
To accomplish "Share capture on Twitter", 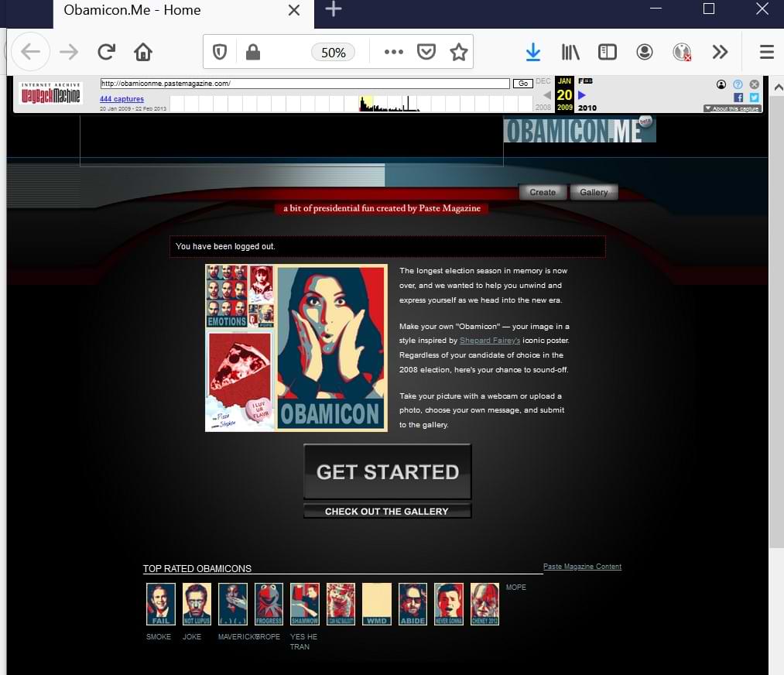I will (x=755, y=98).
